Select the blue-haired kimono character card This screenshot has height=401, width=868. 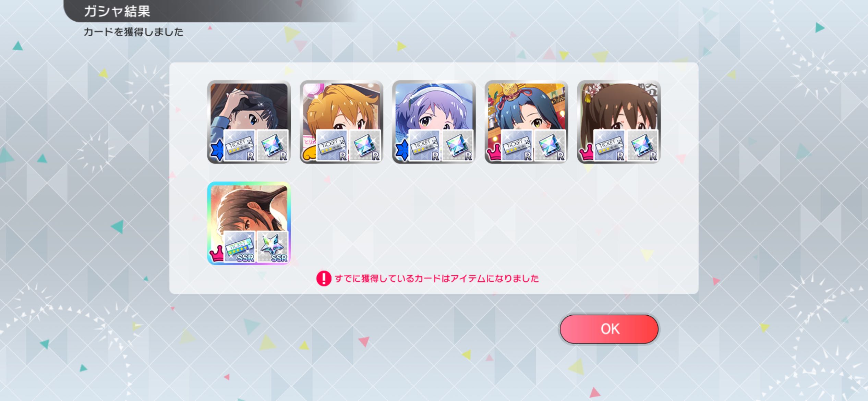(527, 122)
